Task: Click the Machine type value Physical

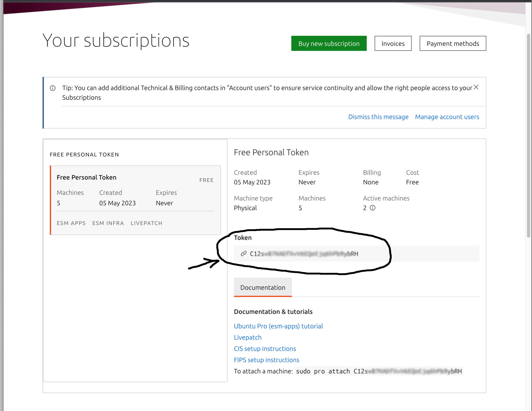Action: (x=245, y=208)
